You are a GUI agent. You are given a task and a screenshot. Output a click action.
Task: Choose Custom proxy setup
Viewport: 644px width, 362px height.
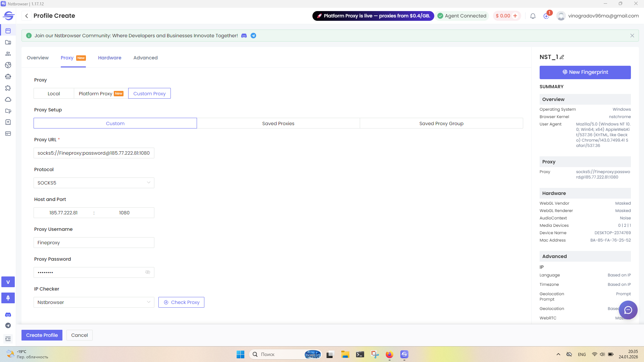tap(115, 123)
